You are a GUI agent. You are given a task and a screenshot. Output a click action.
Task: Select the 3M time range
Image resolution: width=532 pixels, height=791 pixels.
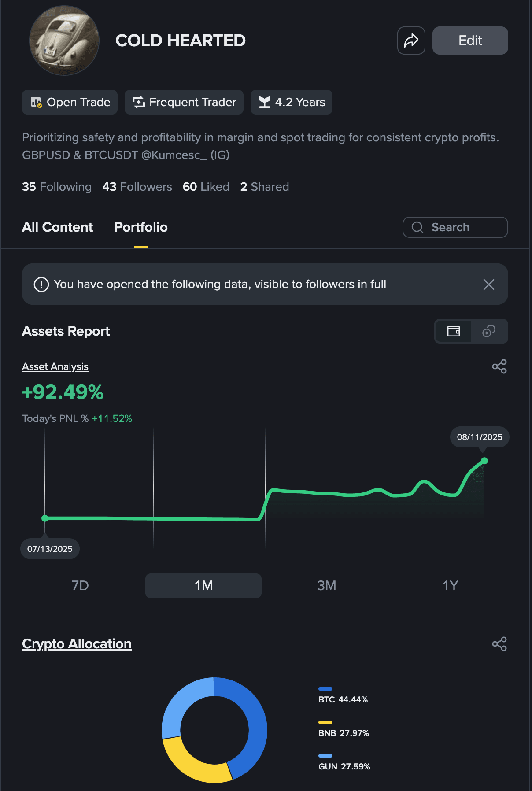(x=326, y=585)
